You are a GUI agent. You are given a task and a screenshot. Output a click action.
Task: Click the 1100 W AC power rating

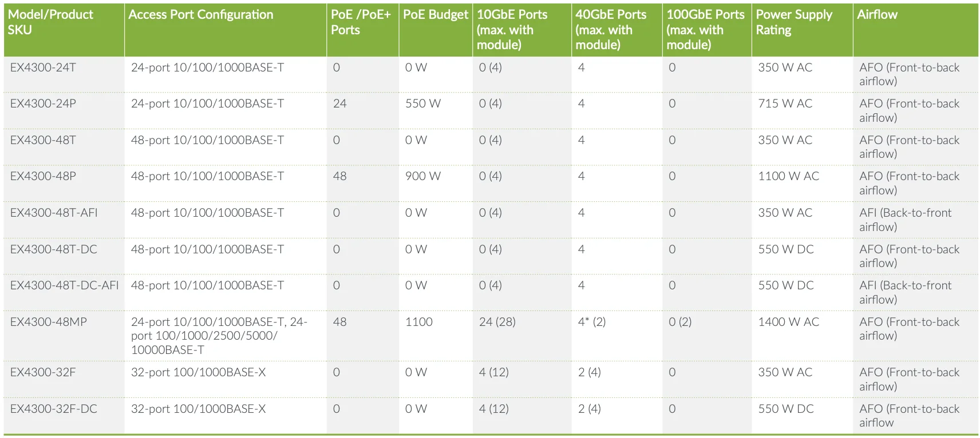[x=788, y=176]
